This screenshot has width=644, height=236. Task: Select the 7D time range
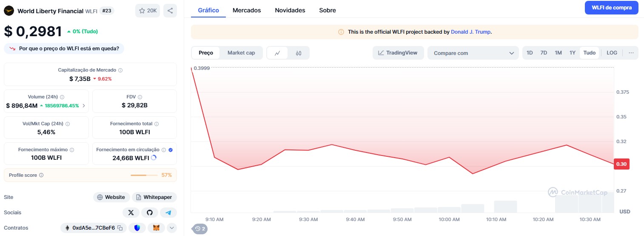[x=544, y=53]
